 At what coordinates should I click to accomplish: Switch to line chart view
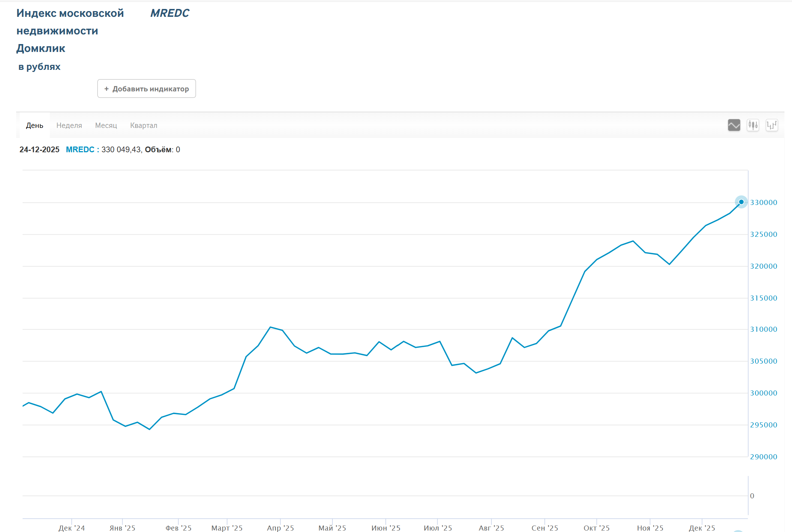pyautogui.click(x=734, y=125)
